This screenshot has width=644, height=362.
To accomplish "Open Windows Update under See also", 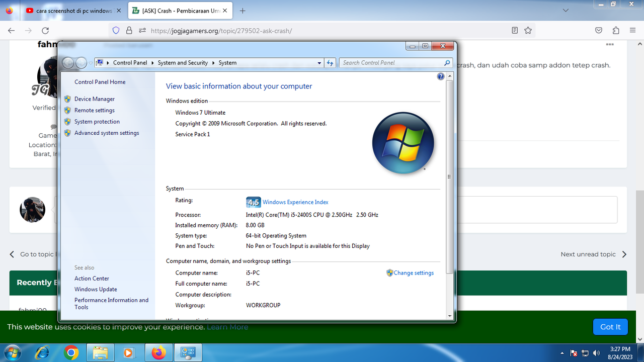I will [96, 290].
